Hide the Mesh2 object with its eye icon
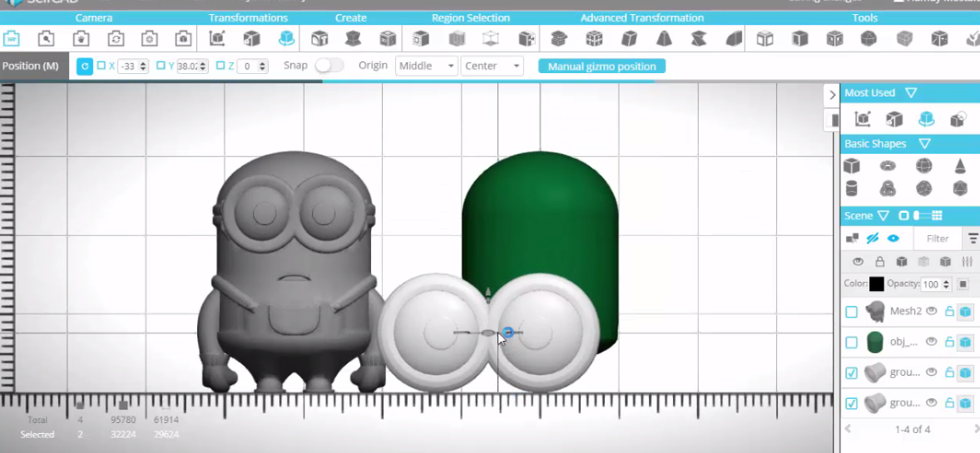Screen dimensions: 980x453 coord(932,311)
